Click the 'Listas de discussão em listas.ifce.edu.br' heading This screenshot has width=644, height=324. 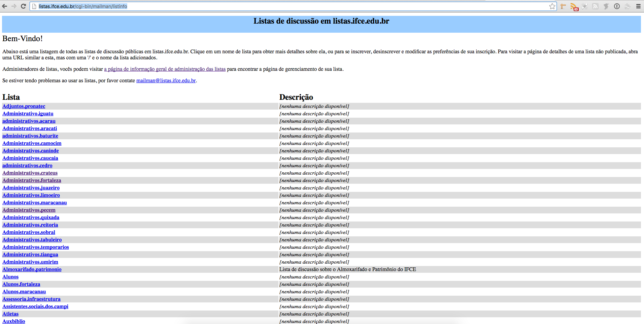(321, 21)
